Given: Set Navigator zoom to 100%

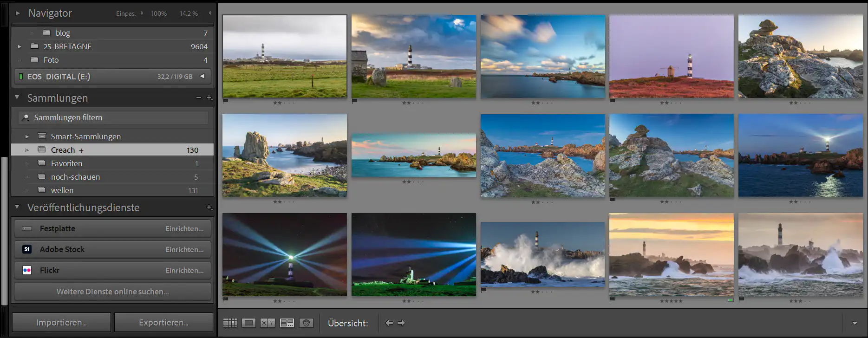Looking at the screenshot, I should click(159, 13).
